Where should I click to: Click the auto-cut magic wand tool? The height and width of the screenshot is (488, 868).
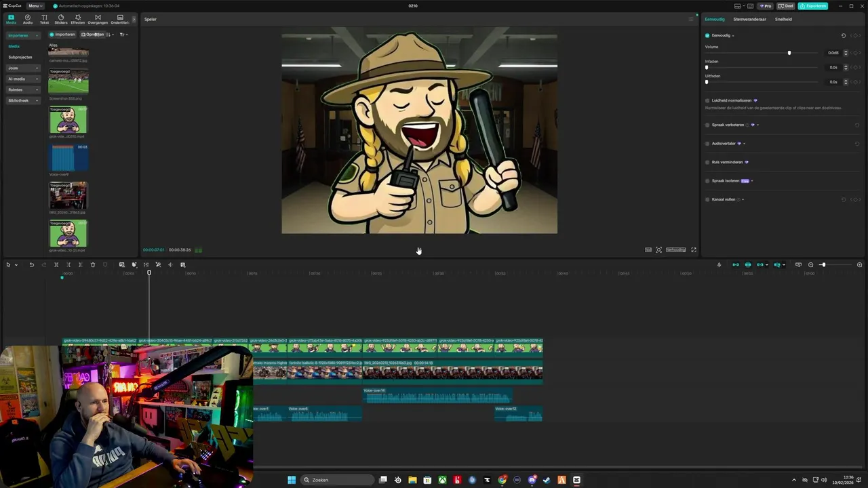coord(158,264)
